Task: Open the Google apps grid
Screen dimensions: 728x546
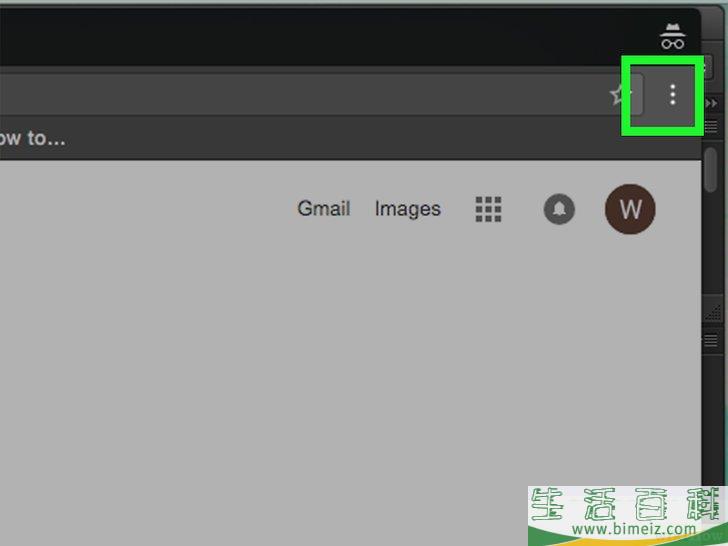Action: [488, 209]
